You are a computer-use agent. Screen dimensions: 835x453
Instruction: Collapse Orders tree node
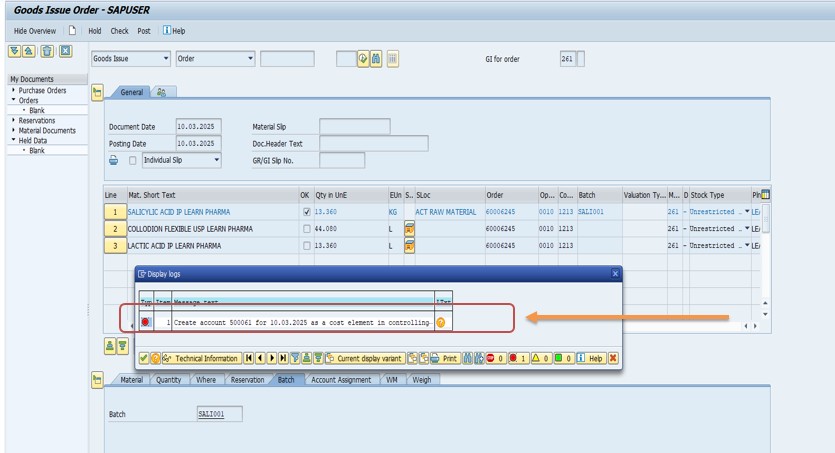[13, 100]
